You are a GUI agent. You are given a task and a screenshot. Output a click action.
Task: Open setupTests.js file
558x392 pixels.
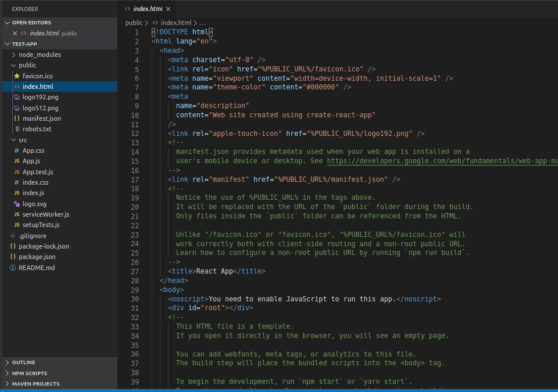41,225
